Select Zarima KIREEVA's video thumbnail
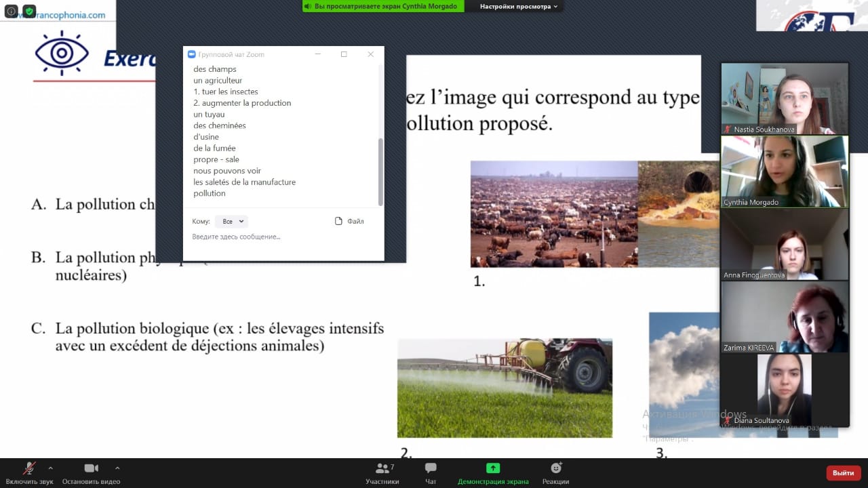The height and width of the screenshot is (488, 868). click(x=785, y=316)
